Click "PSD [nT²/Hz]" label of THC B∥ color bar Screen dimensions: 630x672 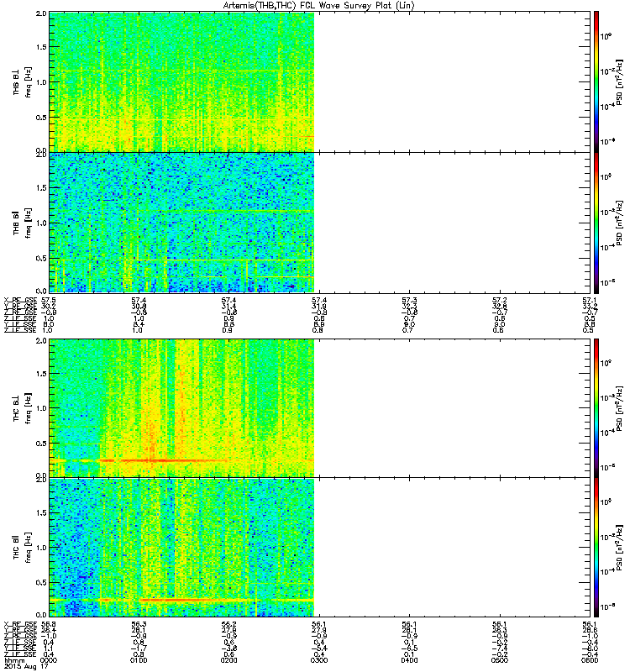[x=620, y=548]
